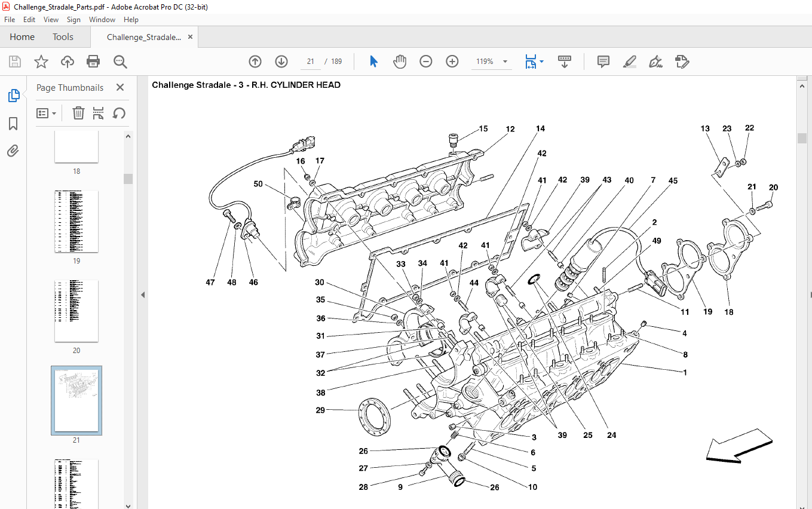Image resolution: width=812 pixels, height=509 pixels.
Task: Click part number 50 label in diagram
Action: click(258, 184)
